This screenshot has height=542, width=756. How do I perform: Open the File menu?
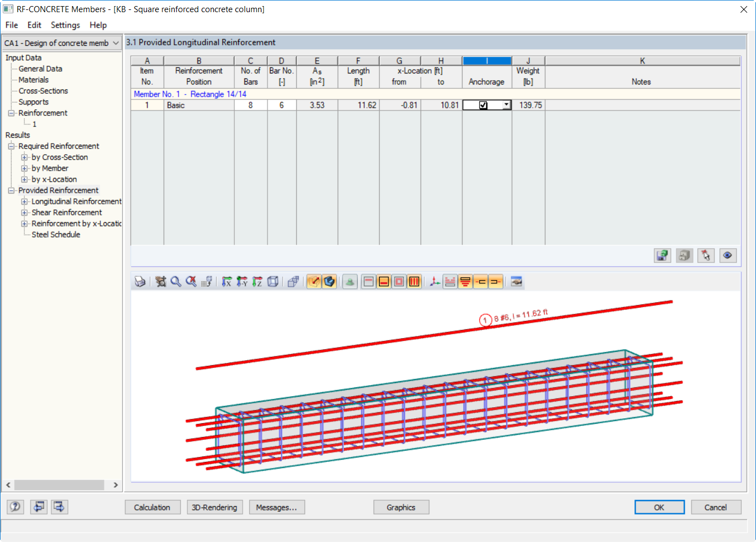[12, 25]
